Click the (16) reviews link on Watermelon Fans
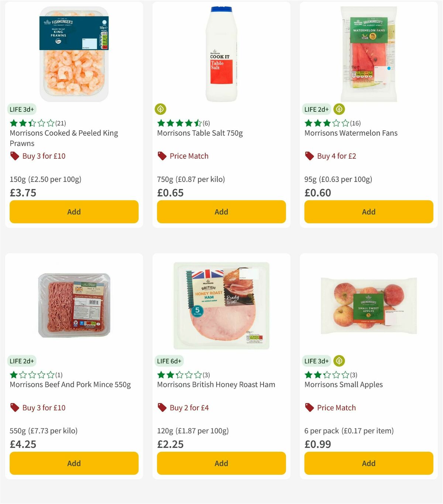Screen dimensions: 443x504 (x=356, y=123)
